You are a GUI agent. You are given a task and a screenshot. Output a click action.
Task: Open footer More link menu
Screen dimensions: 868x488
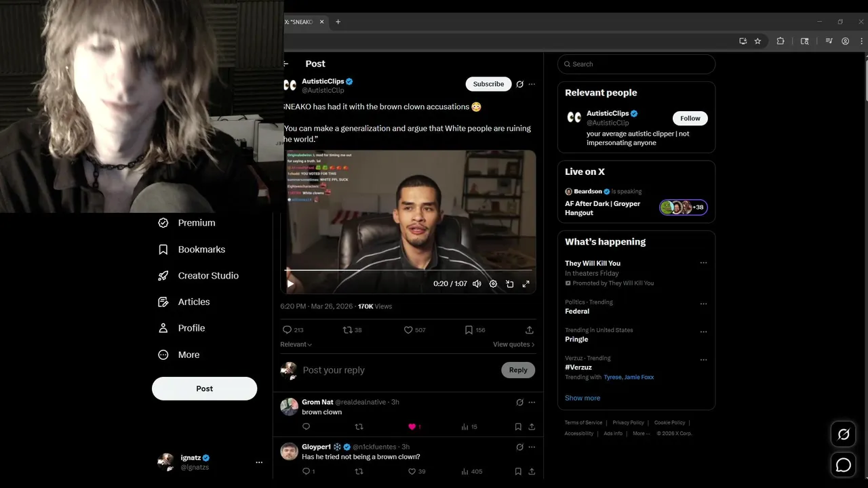pos(641,434)
